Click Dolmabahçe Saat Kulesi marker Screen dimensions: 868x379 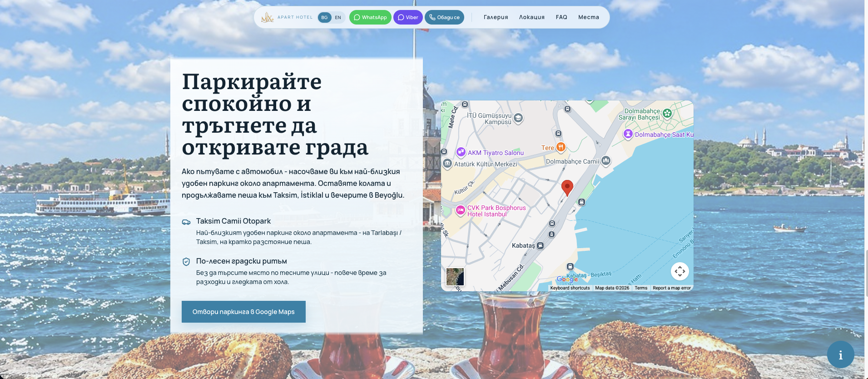pos(628,134)
